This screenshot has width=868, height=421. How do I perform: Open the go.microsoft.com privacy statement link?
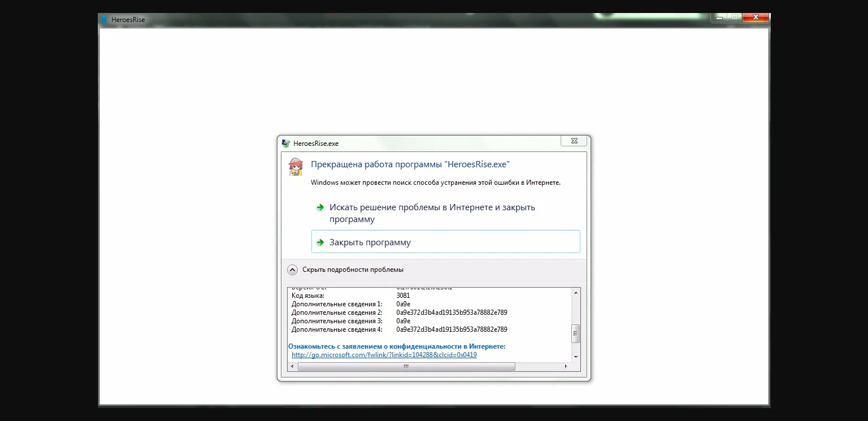coord(384,355)
